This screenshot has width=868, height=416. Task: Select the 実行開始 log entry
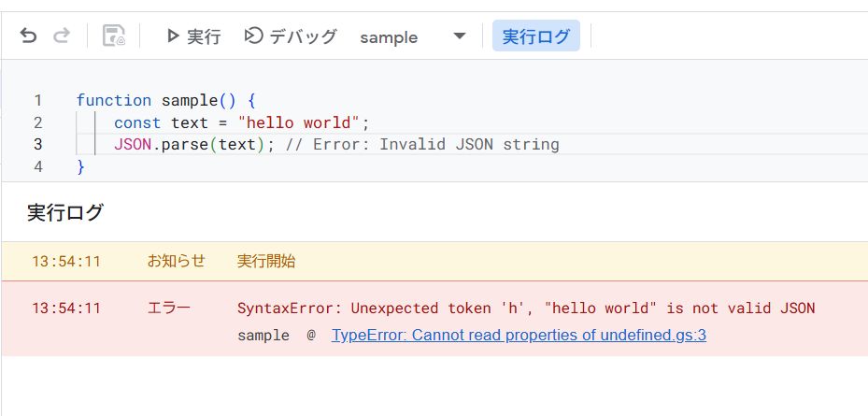266,262
